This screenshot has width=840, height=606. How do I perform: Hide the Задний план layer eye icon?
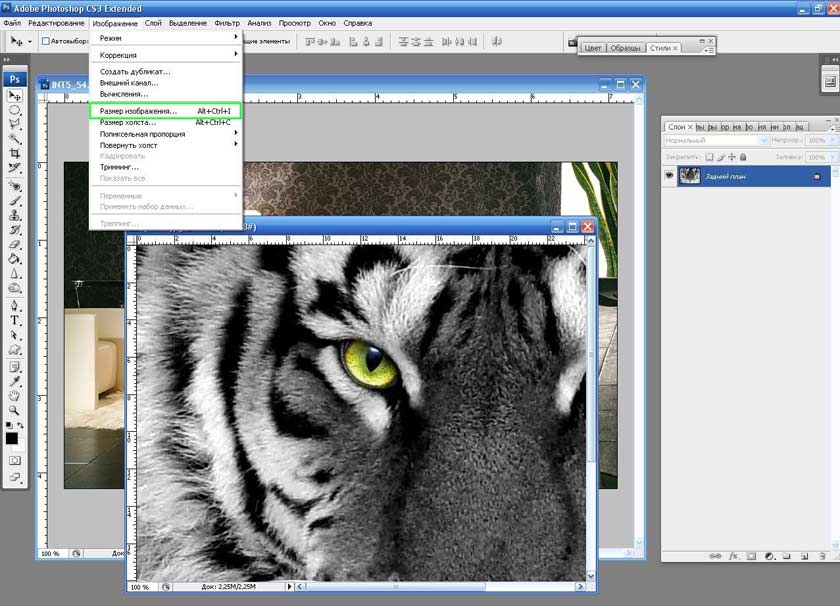point(670,175)
